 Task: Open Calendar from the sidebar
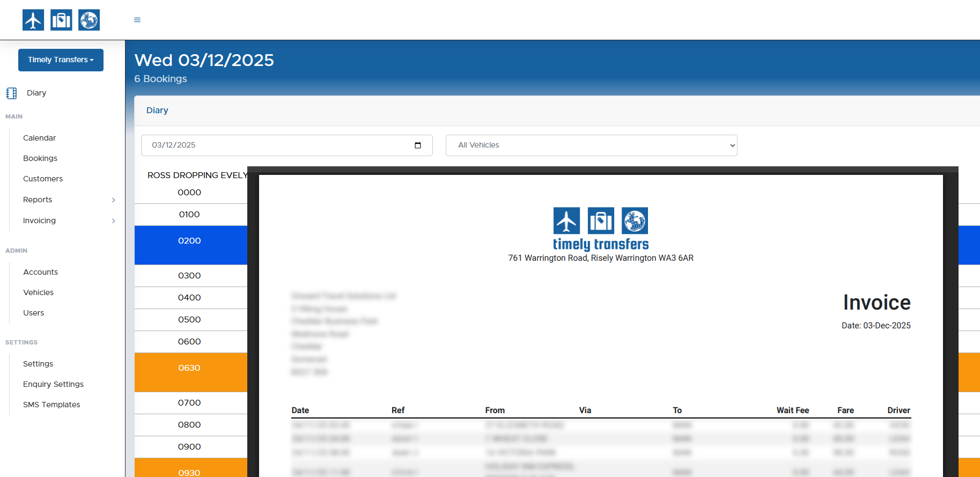tap(39, 138)
